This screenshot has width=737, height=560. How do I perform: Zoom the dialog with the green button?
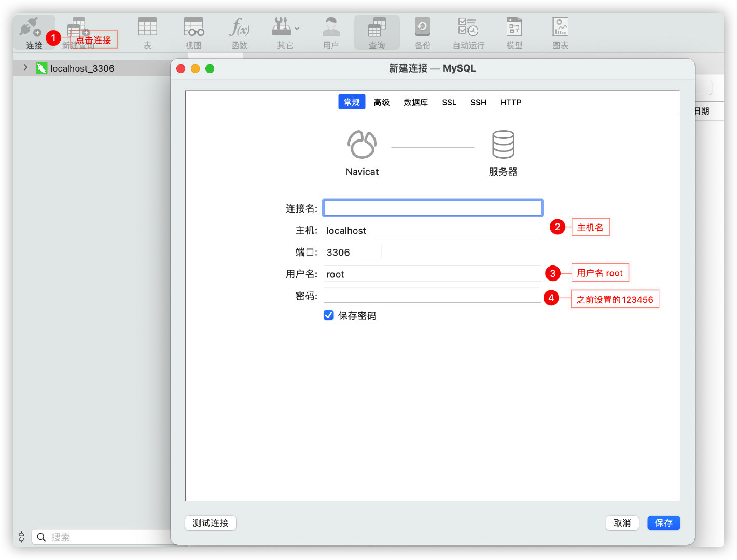210,68
